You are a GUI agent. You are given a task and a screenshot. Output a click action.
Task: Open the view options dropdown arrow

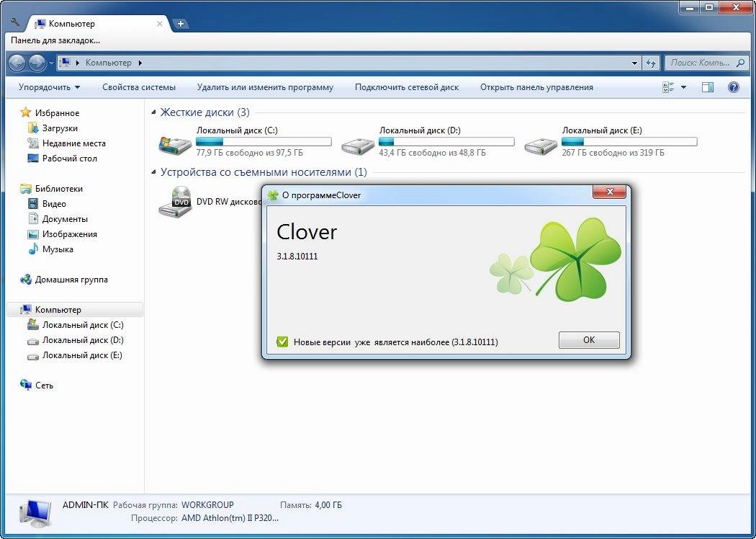click(x=683, y=87)
